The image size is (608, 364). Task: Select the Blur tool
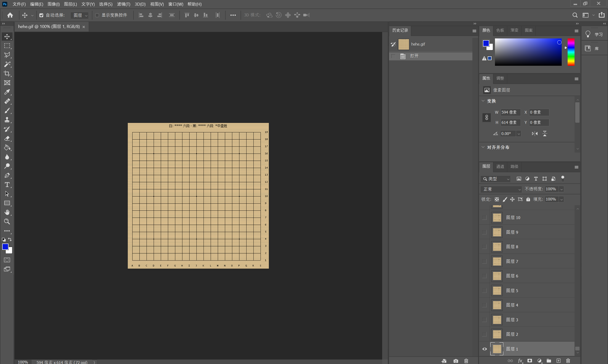coord(7,157)
